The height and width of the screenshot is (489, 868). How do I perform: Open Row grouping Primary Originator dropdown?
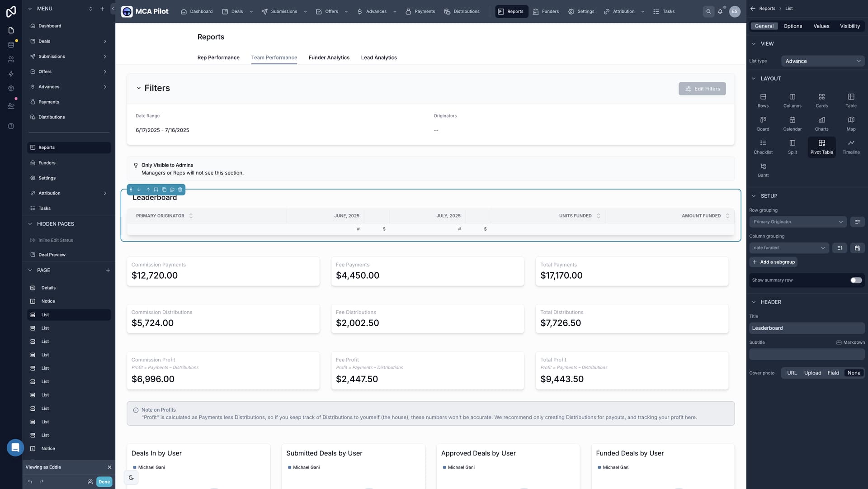point(797,222)
